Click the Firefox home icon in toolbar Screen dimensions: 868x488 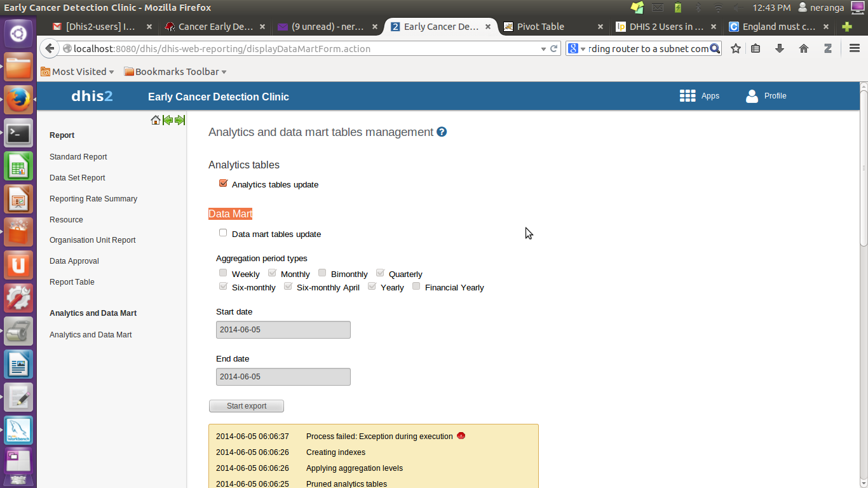click(804, 48)
